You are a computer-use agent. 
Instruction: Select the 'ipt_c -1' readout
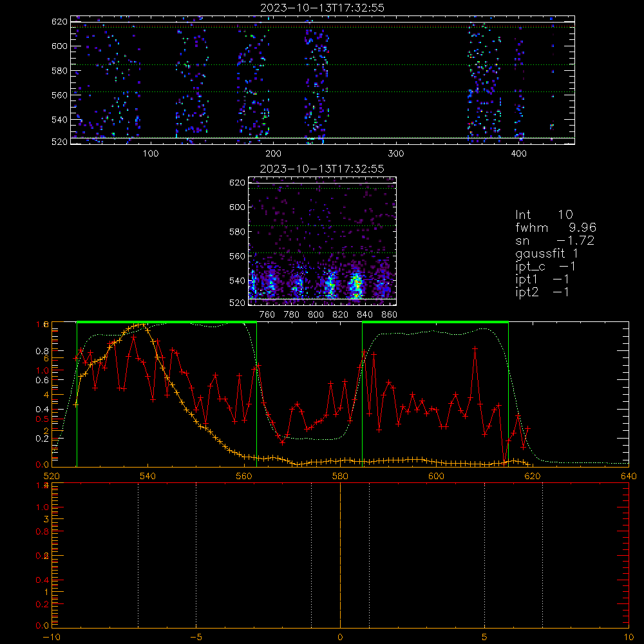pyautogui.click(x=545, y=267)
